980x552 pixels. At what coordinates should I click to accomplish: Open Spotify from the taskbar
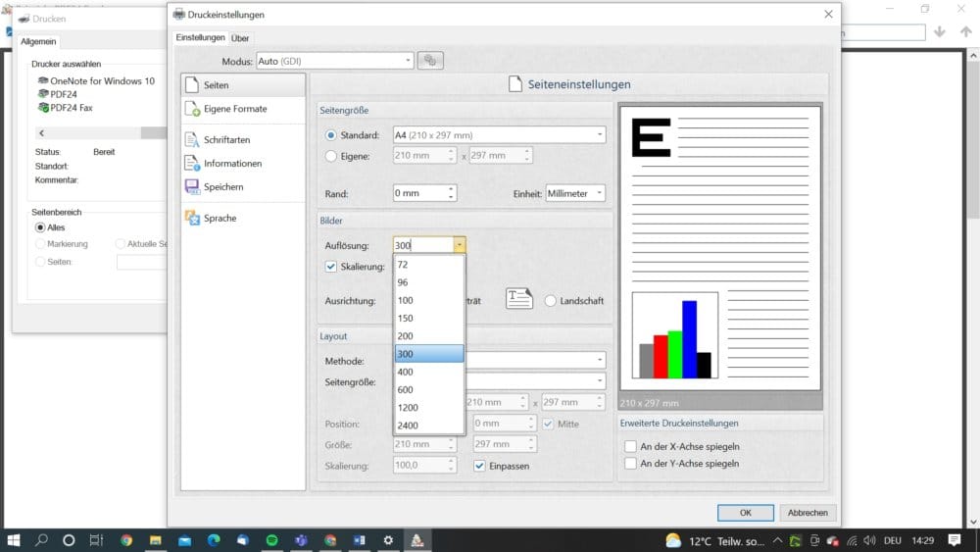coord(271,540)
